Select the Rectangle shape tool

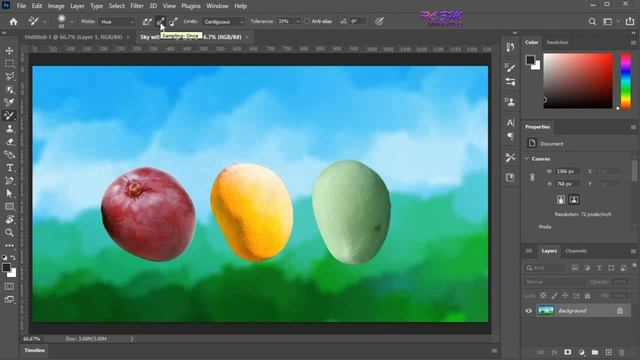point(9,207)
